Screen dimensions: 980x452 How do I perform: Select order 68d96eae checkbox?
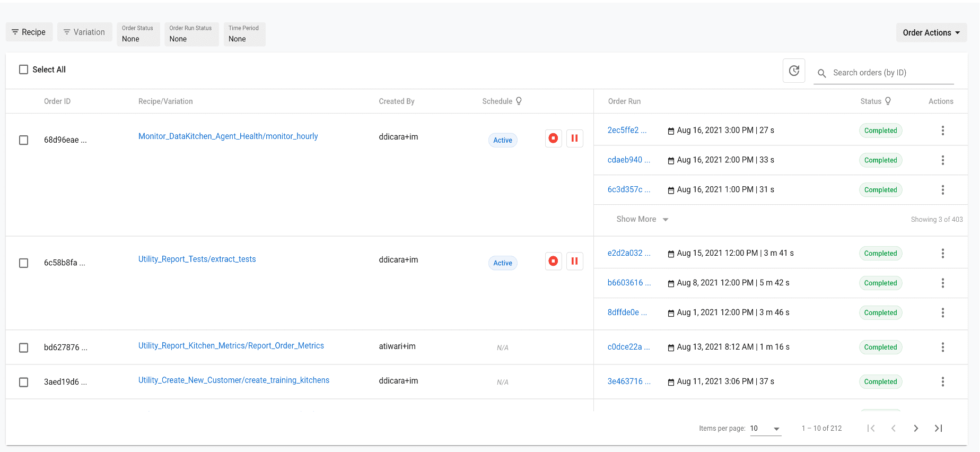point(24,140)
